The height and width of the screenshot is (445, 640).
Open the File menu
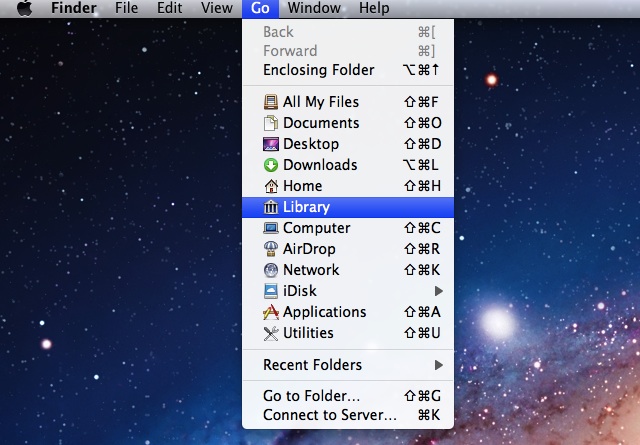coord(127,8)
